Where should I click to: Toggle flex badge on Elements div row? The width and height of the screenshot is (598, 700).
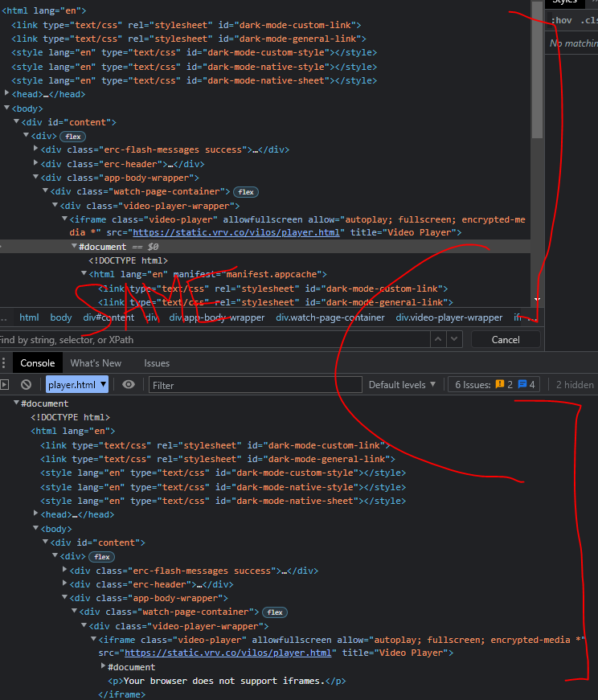[x=73, y=137]
